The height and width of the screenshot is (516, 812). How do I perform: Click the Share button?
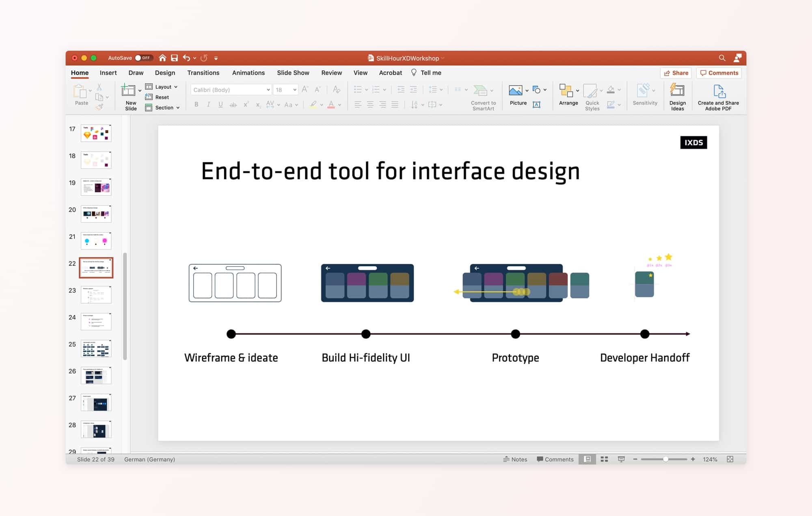point(676,73)
